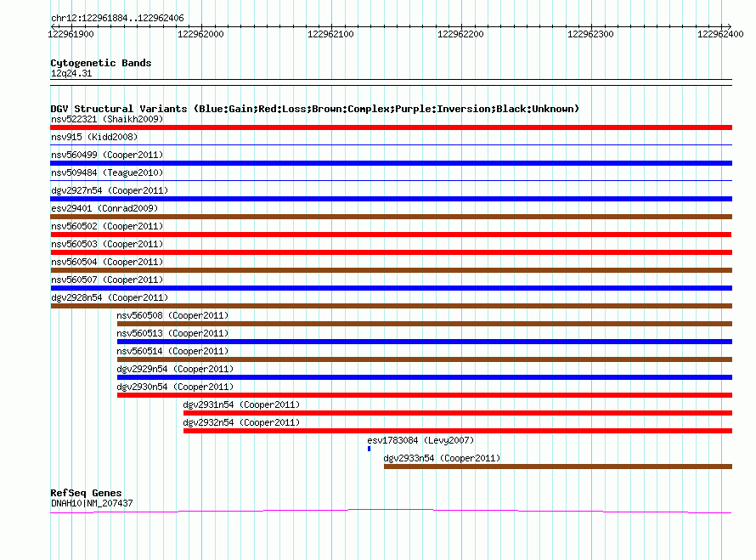Click the nsv560508 (Cooper2011) brown bar

(x=424, y=324)
